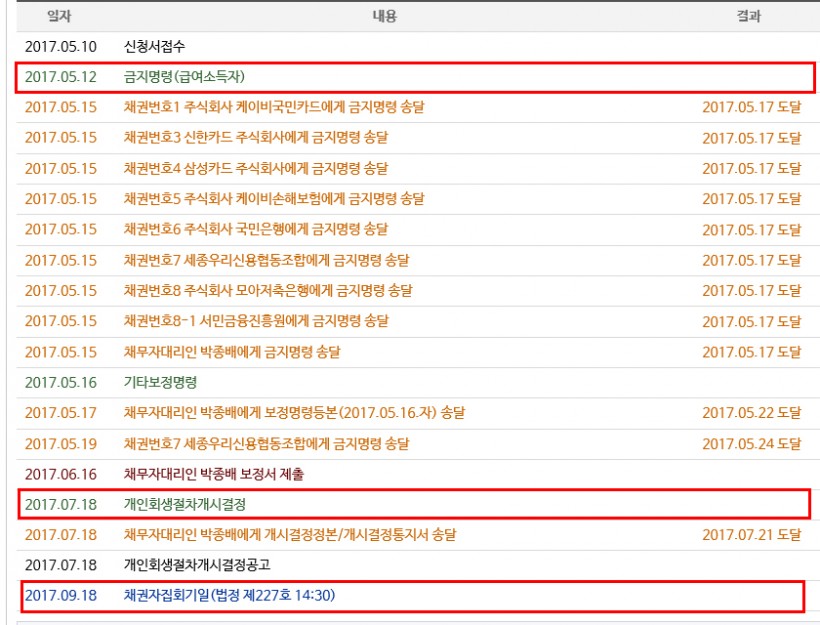
Task: Click the 도달 result on the 신한카드 row
Action: click(x=751, y=138)
